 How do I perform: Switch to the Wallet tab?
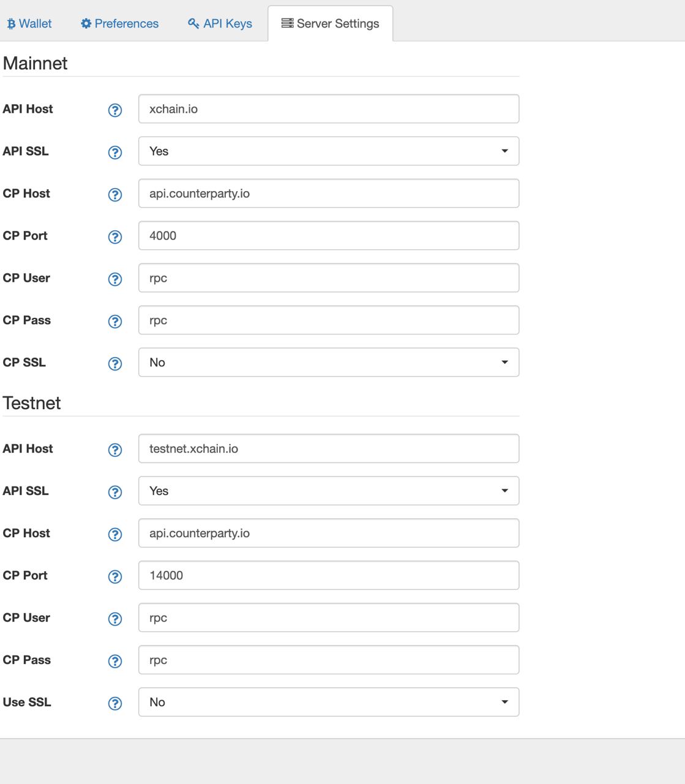[x=29, y=24]
